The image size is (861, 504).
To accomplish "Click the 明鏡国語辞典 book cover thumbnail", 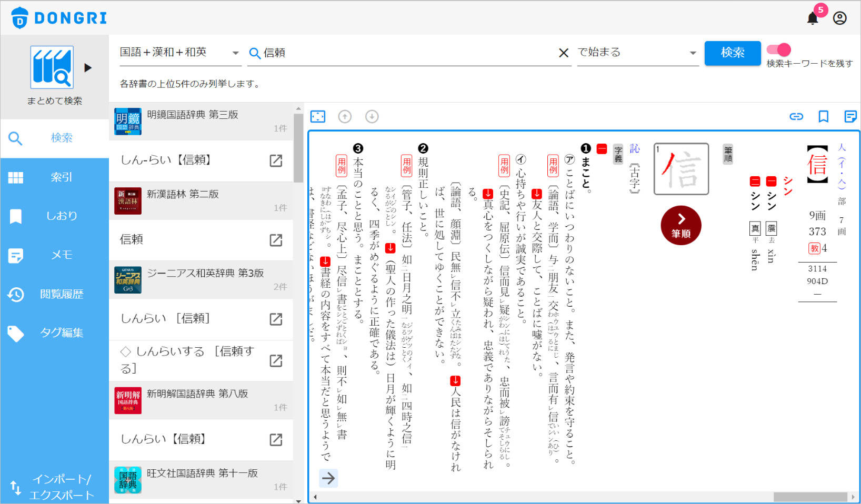I will point(128,122).
